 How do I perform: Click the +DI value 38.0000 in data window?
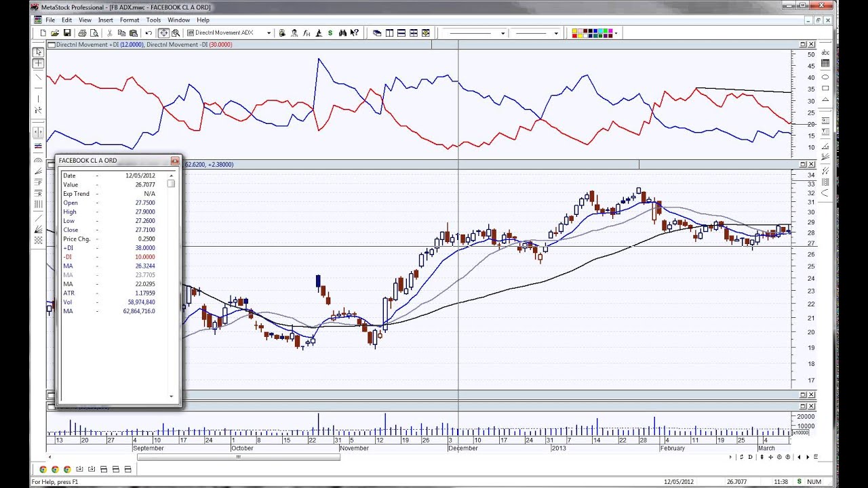[x=145, y=248]
